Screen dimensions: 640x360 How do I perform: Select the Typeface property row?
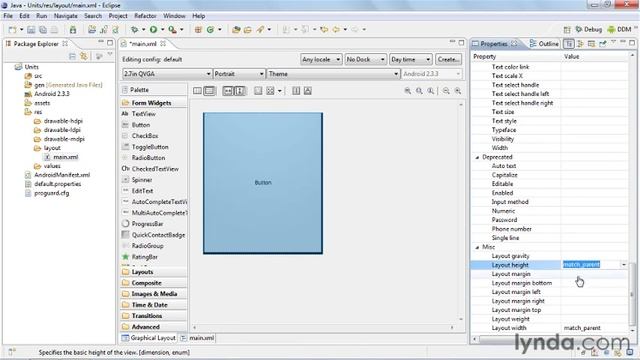549,130
